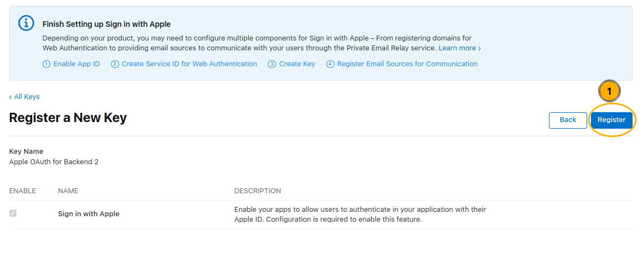Screen dimensions: 644x254
Task: Click the circled number 4 step icon
Action: [330, 64]
